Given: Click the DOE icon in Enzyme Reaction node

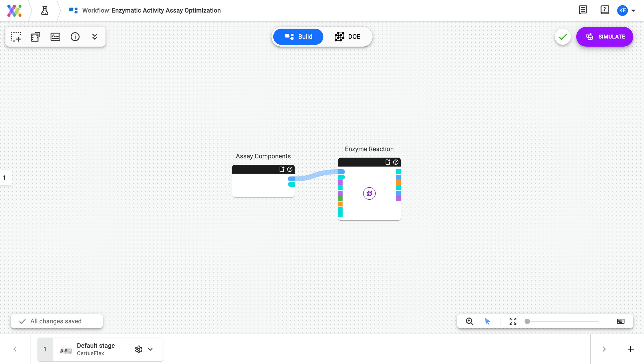Looking at the screenshot, I should click(369, 193).
